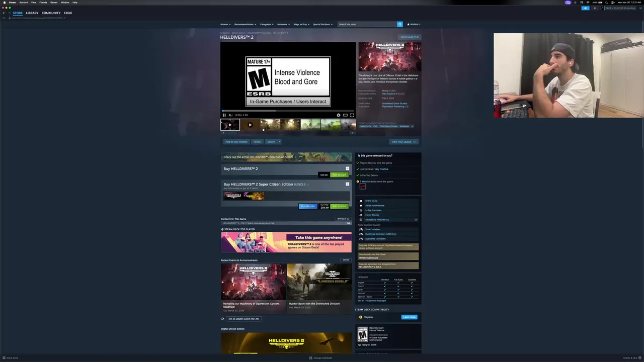The height and width of the screenshot is (362, 644).
Task: Click the refresh icon beside See all updates
Action: [223, 319]
